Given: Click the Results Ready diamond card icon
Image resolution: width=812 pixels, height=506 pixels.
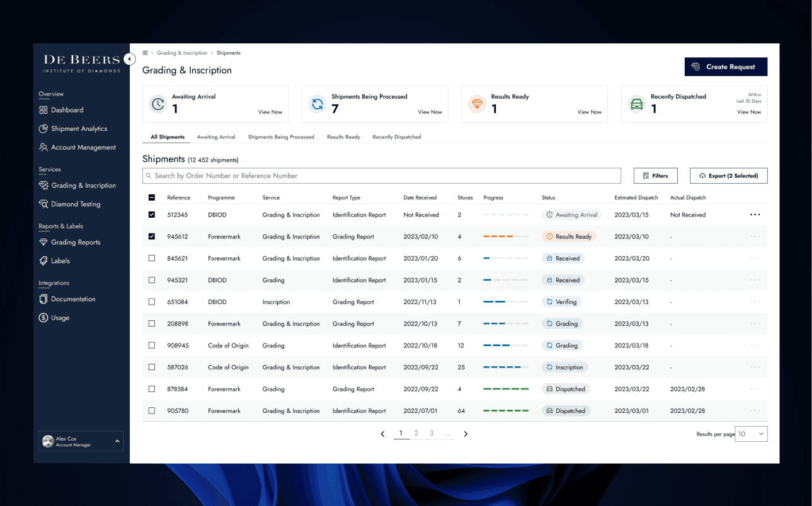Looking at the screenshot, I should click(x=477, y=104).
